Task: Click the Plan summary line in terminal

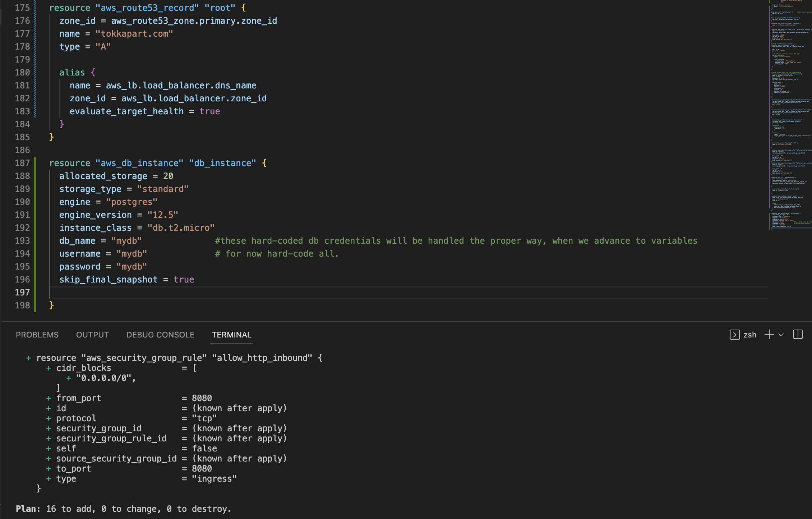Action: (x=123, y=509)
